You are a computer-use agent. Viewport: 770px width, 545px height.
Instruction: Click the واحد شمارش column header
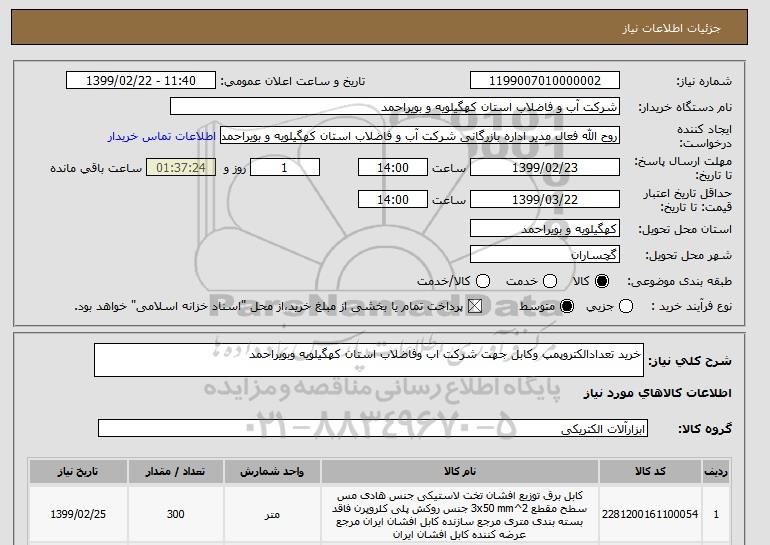tap(272, 471)
